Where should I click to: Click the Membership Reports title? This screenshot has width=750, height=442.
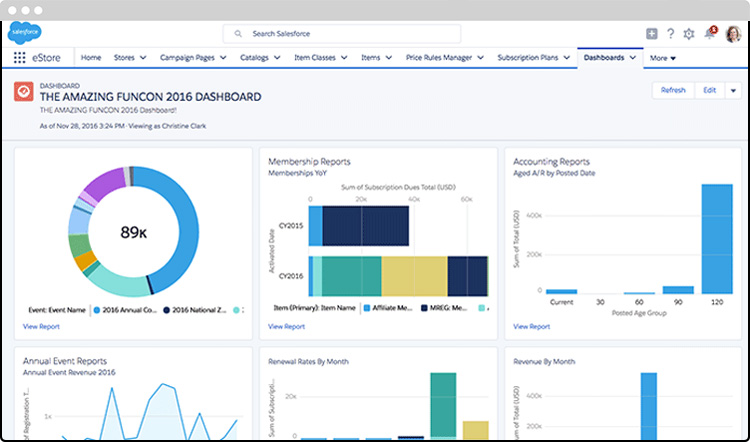click(x=309, y=162)
